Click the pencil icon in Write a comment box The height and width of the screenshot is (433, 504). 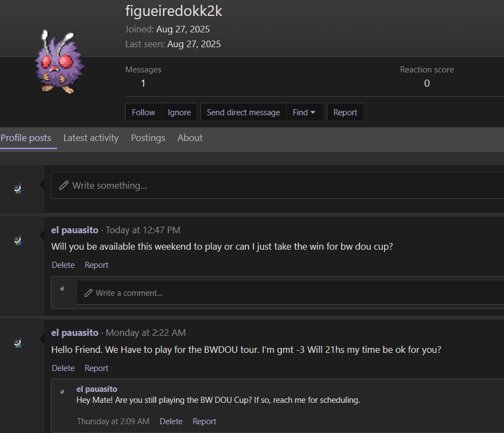(x=88, y=293)
